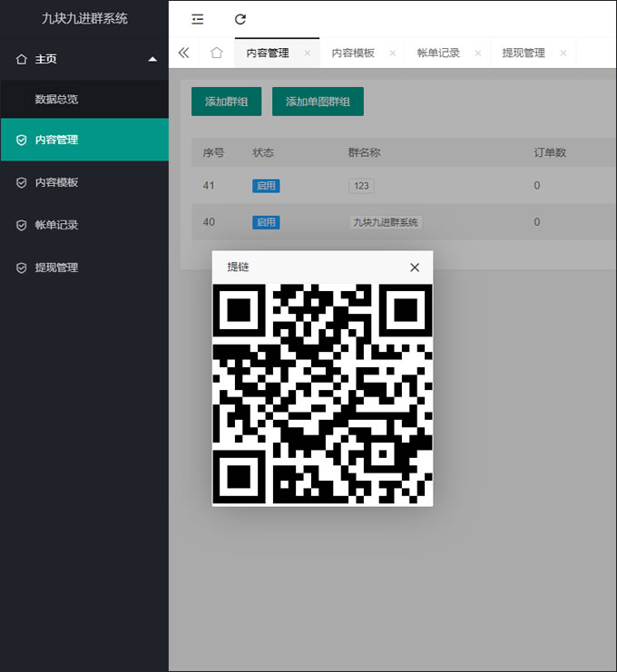
Task: Close the 内容管理 tab
Action: pos(307,54)
